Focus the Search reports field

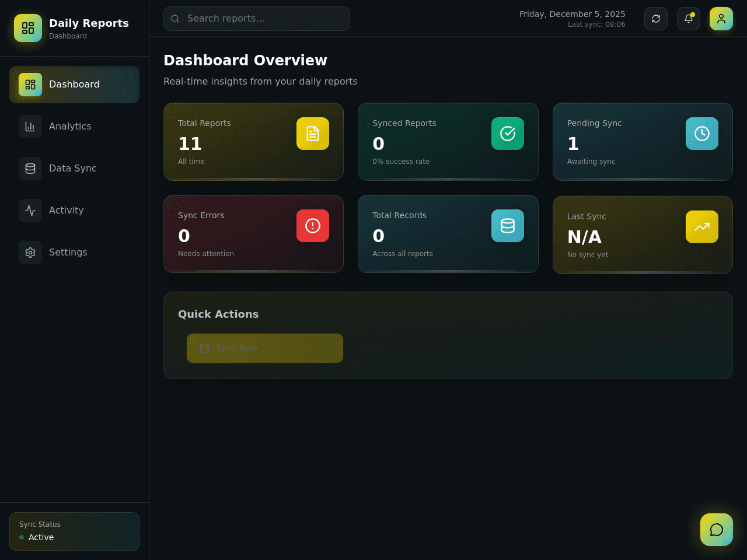(257, 19)
